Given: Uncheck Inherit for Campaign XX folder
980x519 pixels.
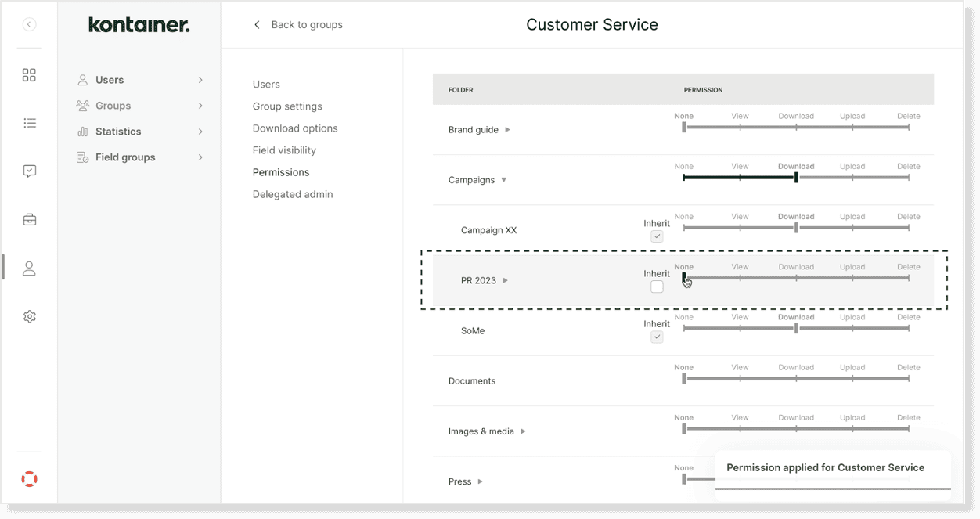Looking at the screenshot, I should 657,236.
